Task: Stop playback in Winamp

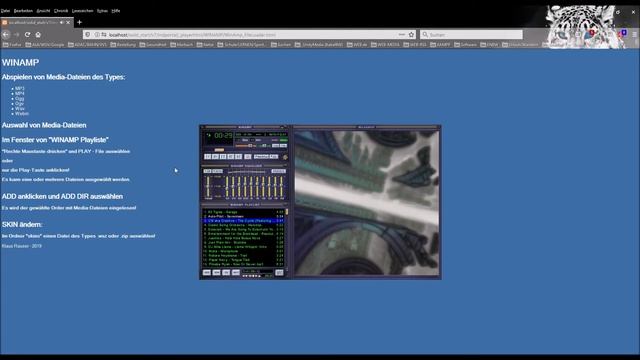Action: (x=231, y=157)
